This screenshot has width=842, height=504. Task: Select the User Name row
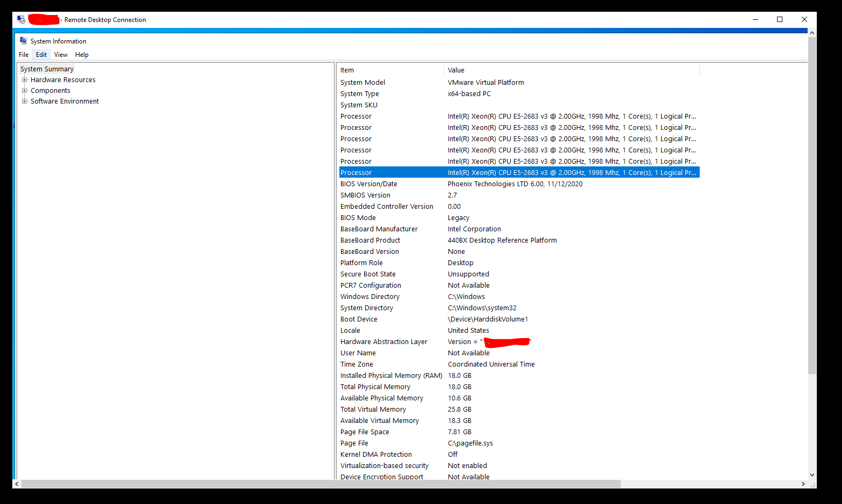[519, 353]
